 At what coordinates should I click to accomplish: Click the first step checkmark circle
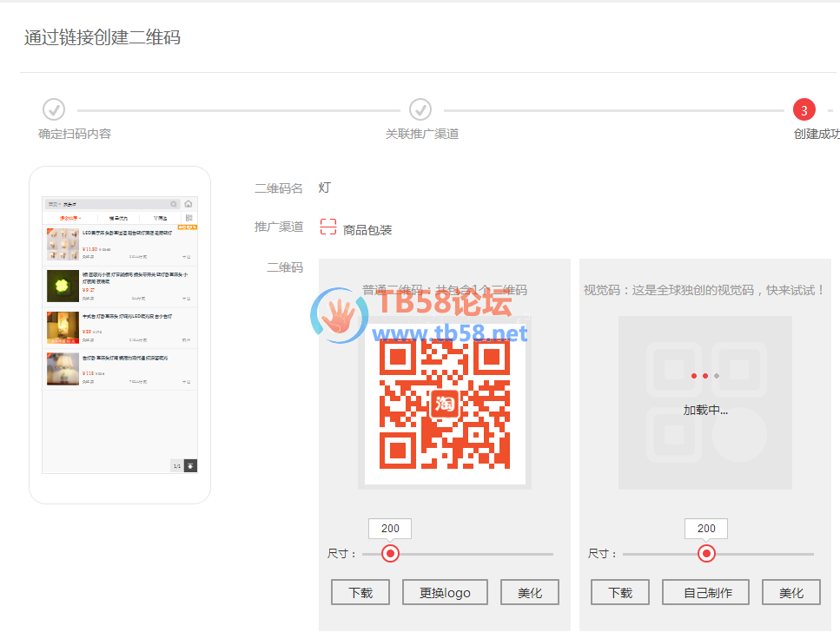(54, 110)
